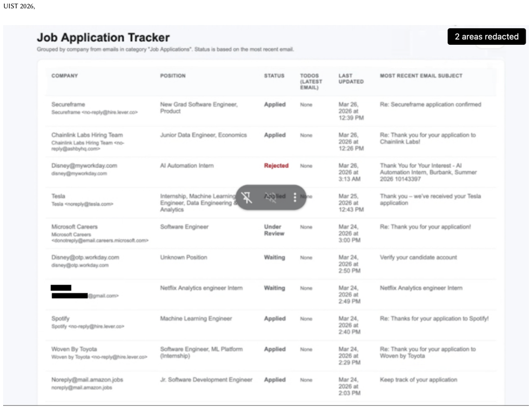Click the '2 areas redacted' badge
Image resolution: width=532 pixels, height=409 pixels.
click(487, 36)
